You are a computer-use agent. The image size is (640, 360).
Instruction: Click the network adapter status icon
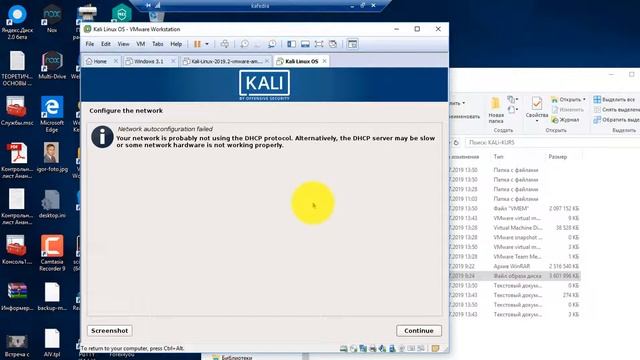(x=363, y=349)
